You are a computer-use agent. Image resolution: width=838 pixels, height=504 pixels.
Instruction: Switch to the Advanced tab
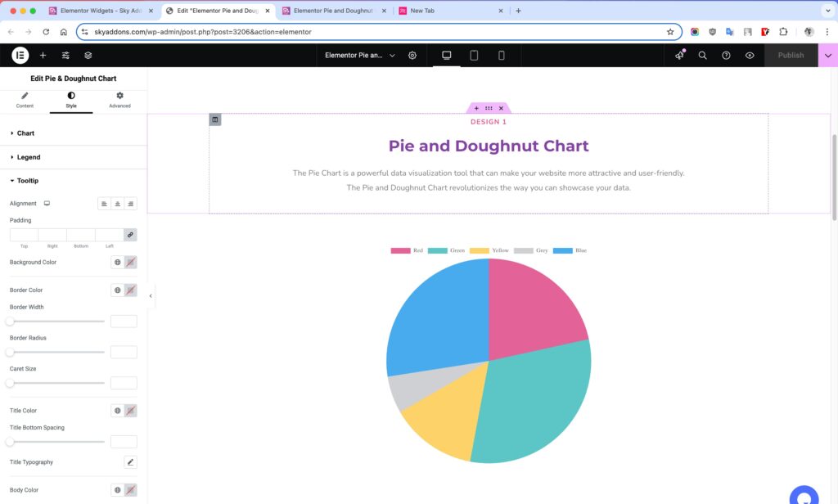pyautogui.click(x=119, y=100)
